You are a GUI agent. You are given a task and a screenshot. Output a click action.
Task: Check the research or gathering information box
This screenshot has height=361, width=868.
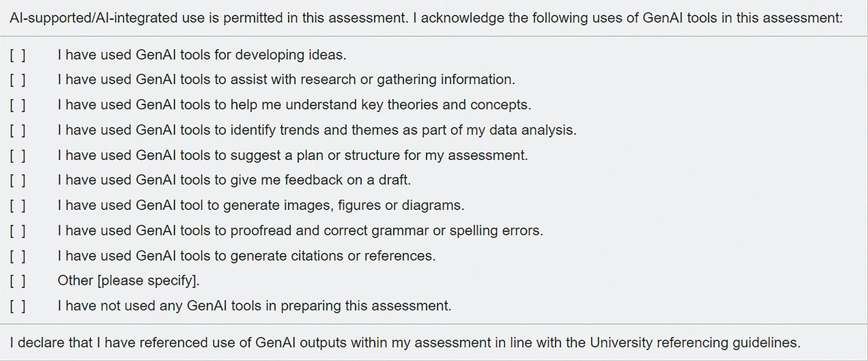(17, 80)
